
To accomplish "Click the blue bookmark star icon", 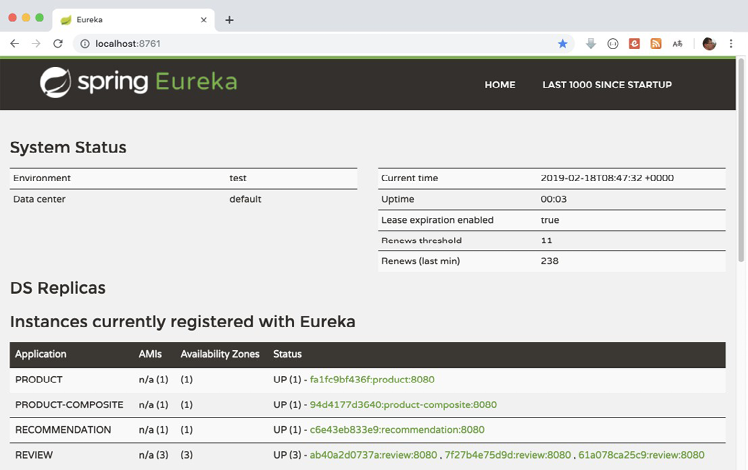I will pyautogui.click(x=562, y=44).
